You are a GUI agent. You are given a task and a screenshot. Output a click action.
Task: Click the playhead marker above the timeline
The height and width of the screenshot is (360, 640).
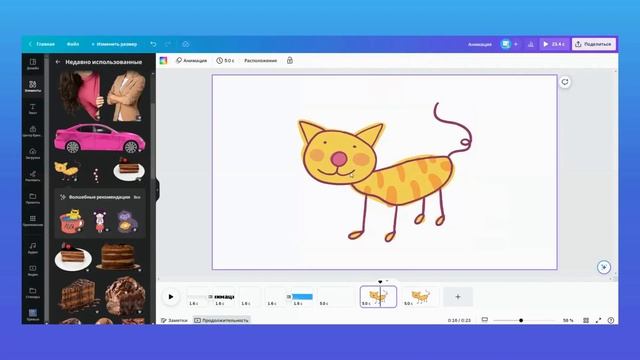pos(380,282)
